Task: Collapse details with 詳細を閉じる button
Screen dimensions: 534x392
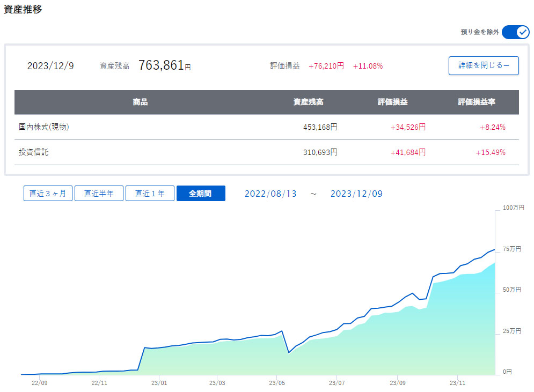Action: click(x=484, y=65)
